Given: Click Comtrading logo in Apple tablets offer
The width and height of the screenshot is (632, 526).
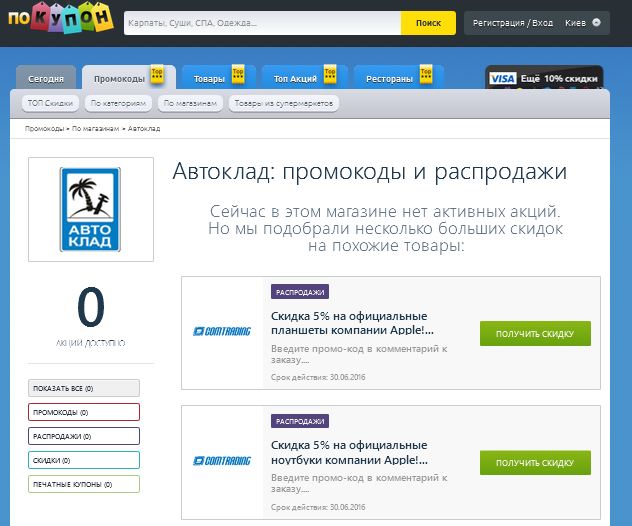Looking at the screenshot, I should 221,332.
